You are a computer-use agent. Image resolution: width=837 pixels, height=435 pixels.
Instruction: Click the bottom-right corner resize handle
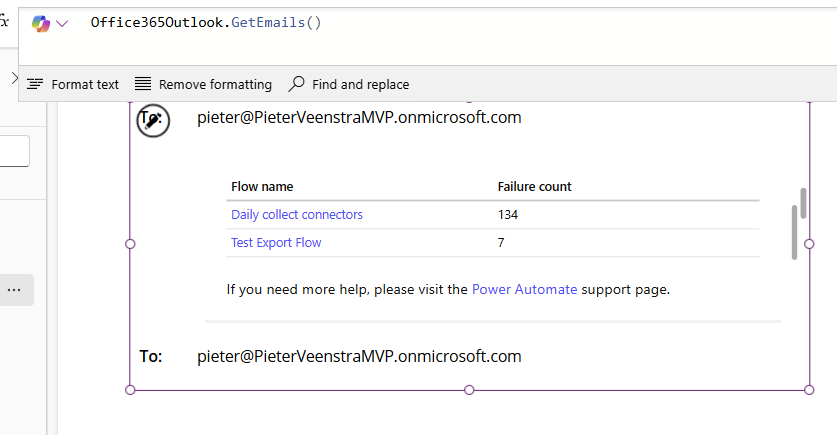coord(809,390)
